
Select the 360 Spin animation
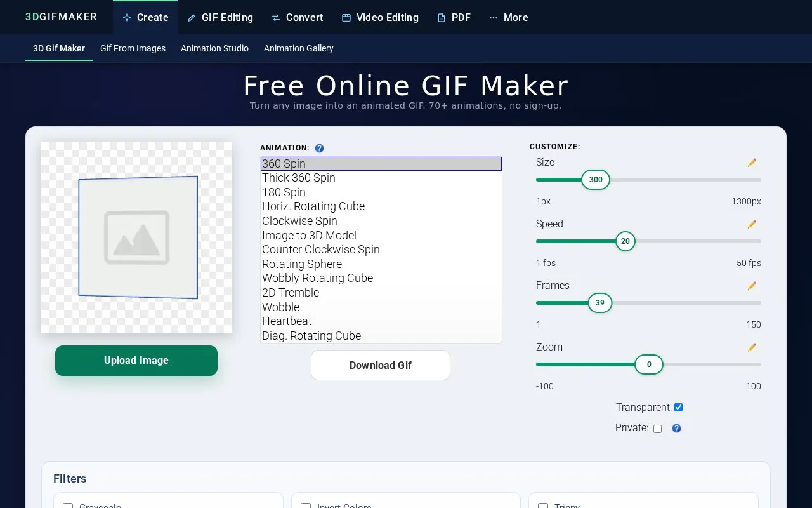pyautogui.click(x=381, y=164)
